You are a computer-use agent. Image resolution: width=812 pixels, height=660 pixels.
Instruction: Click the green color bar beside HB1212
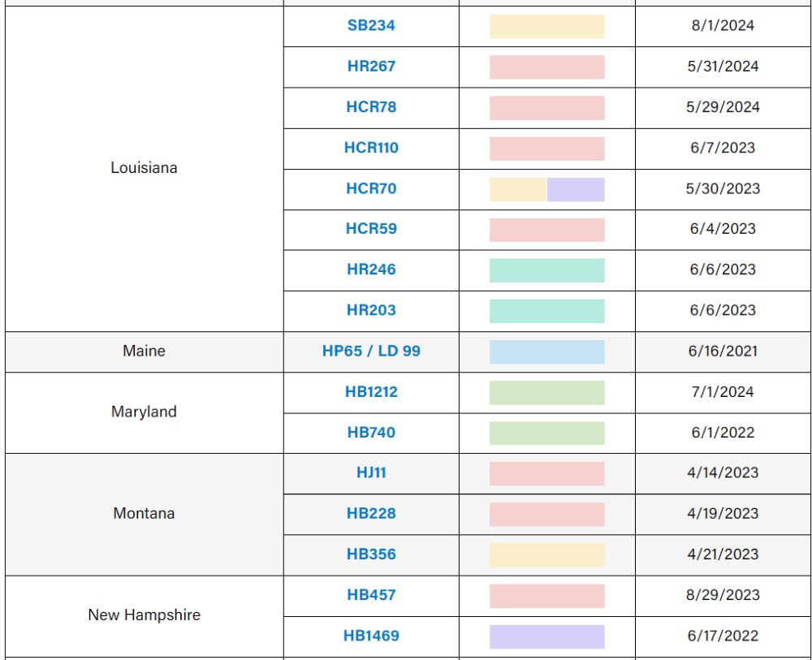click(546, 392)
